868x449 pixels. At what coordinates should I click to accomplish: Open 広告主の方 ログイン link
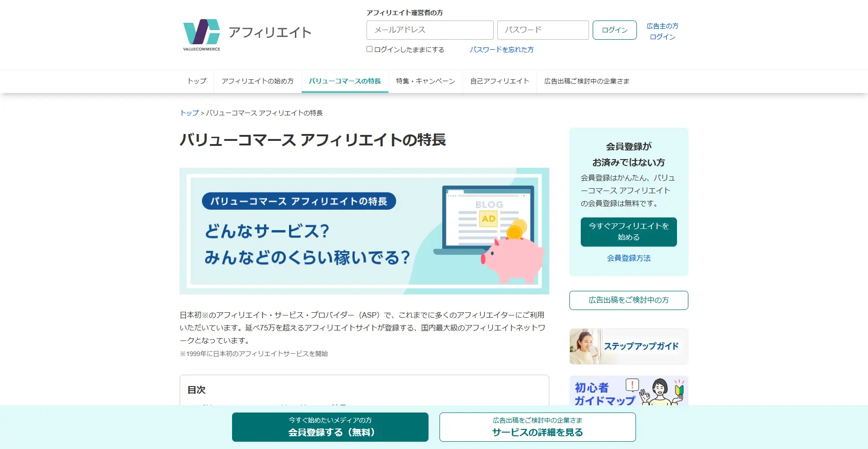[x=662, y=31]
